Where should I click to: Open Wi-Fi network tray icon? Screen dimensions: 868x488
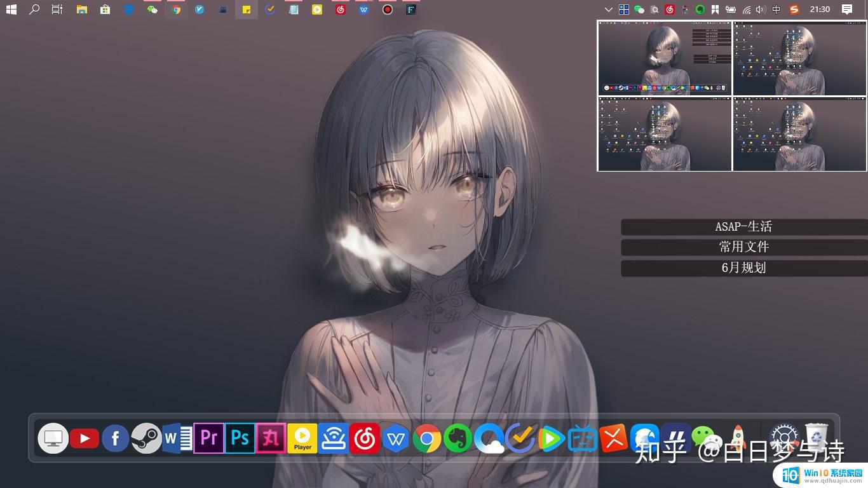(746, 10)
